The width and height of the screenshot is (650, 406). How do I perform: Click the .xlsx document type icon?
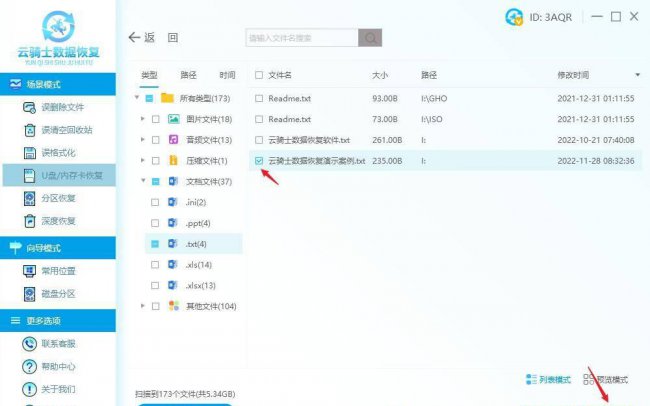click(172, 285)
